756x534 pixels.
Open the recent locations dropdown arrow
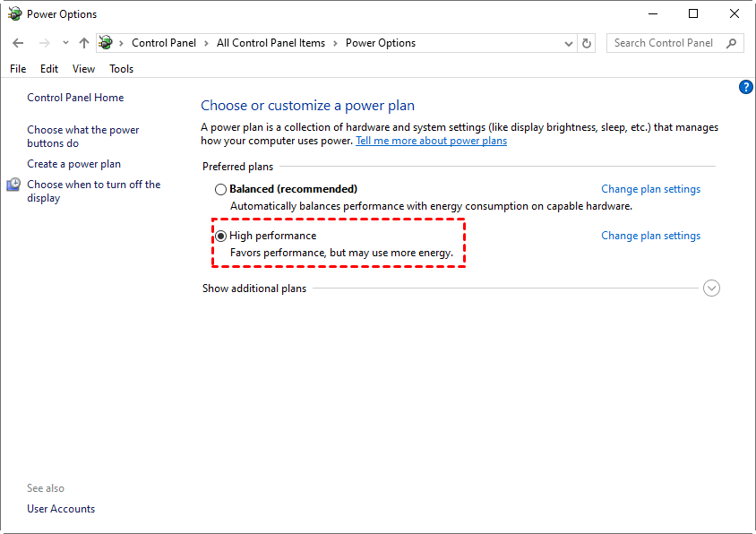(65, 43)
